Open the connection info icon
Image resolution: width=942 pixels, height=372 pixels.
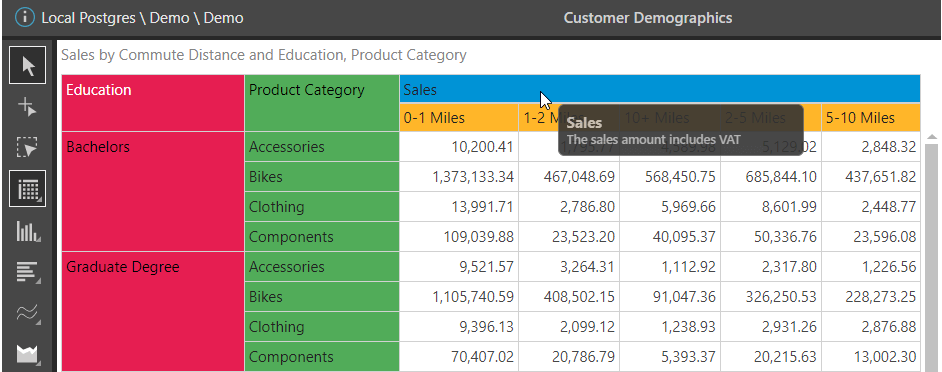25,17
